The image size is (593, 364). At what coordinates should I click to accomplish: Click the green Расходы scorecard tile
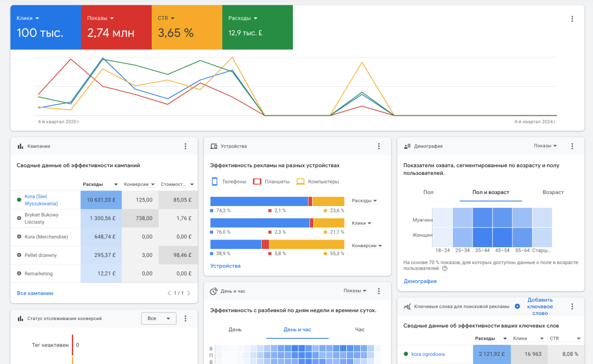pos(258,27)
